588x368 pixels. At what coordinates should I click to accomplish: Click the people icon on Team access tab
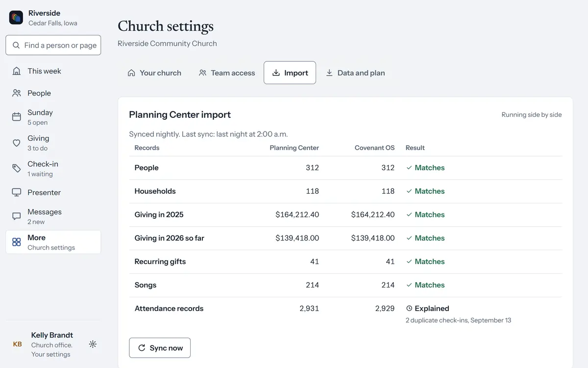[x=203, y=73]
